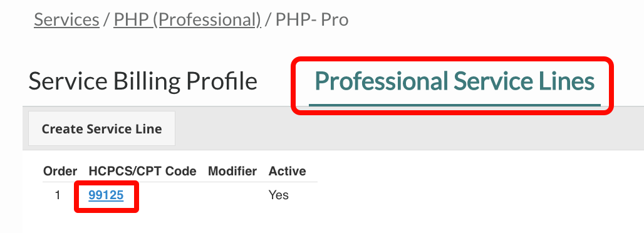644x233 pixels.
Task: Click the slash separator before PHP- Pro
Action: click(268, 19)
